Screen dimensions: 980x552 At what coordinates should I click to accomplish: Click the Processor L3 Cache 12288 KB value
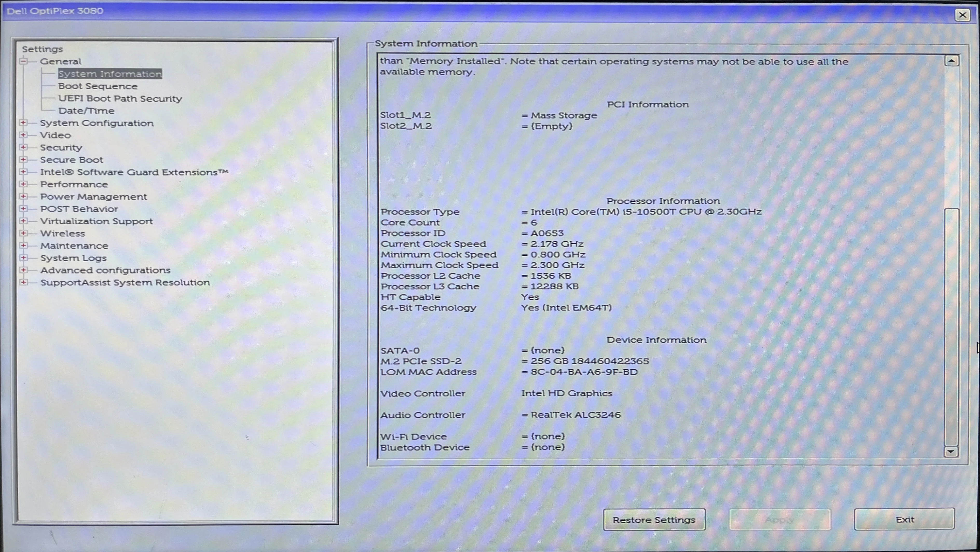tap(554, 287)
